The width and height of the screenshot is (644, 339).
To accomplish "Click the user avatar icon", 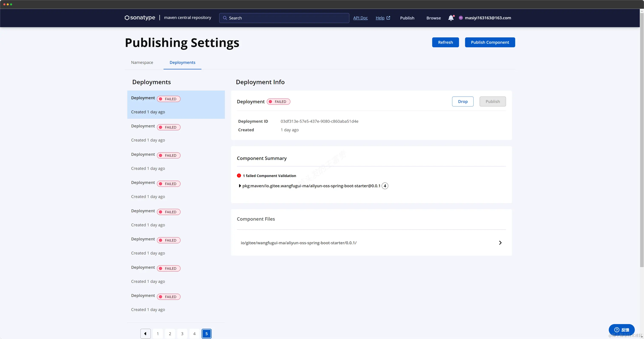I will tap(461, 18).
